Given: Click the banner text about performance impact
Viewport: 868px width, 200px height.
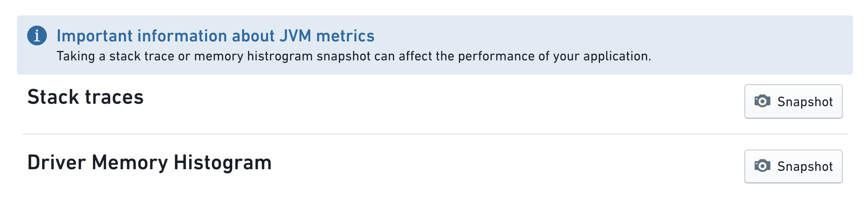Looking at the screenshot, I should pos(354,56).
